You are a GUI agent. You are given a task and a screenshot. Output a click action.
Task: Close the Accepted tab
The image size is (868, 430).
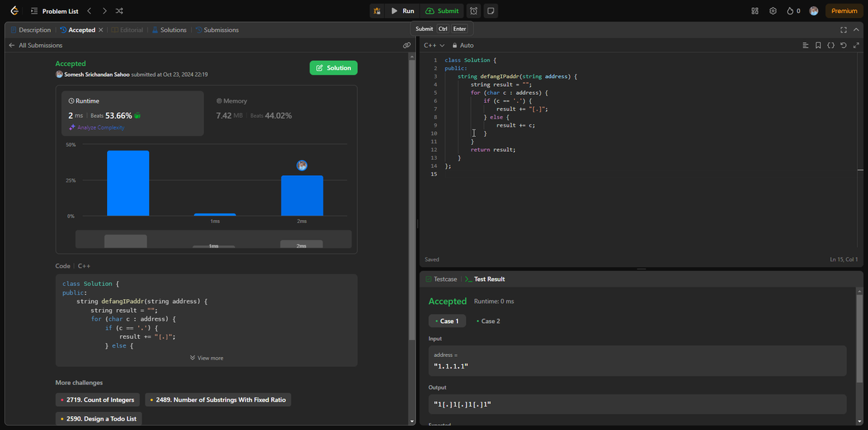[x=101, y=30]
